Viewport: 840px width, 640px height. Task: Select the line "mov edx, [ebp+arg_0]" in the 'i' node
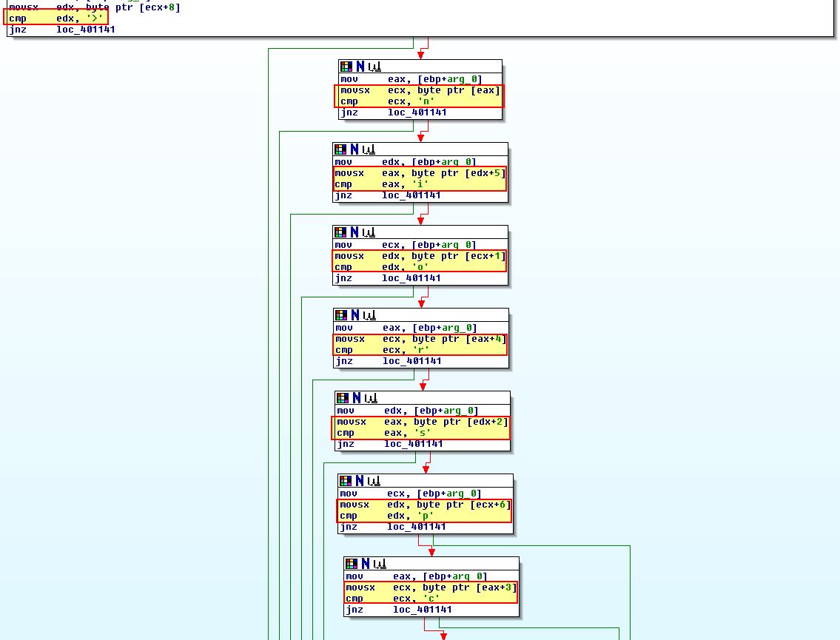coord(406,162)
